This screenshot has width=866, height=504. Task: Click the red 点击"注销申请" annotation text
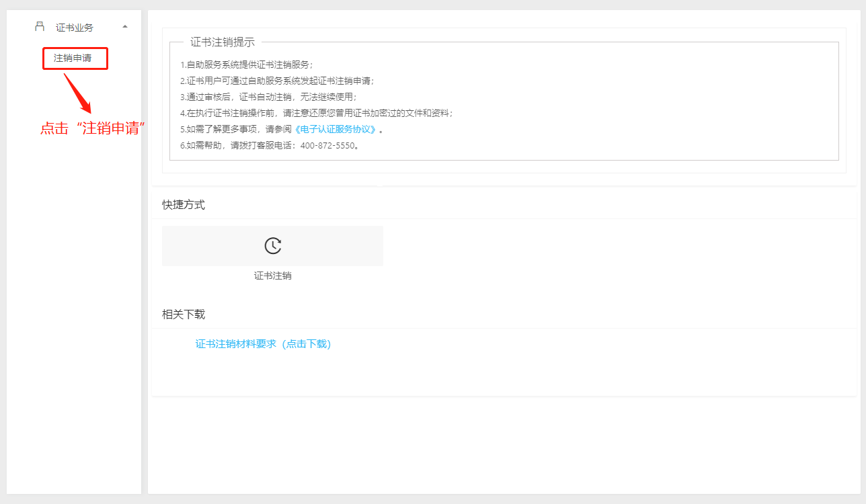(x=93, y=128)
